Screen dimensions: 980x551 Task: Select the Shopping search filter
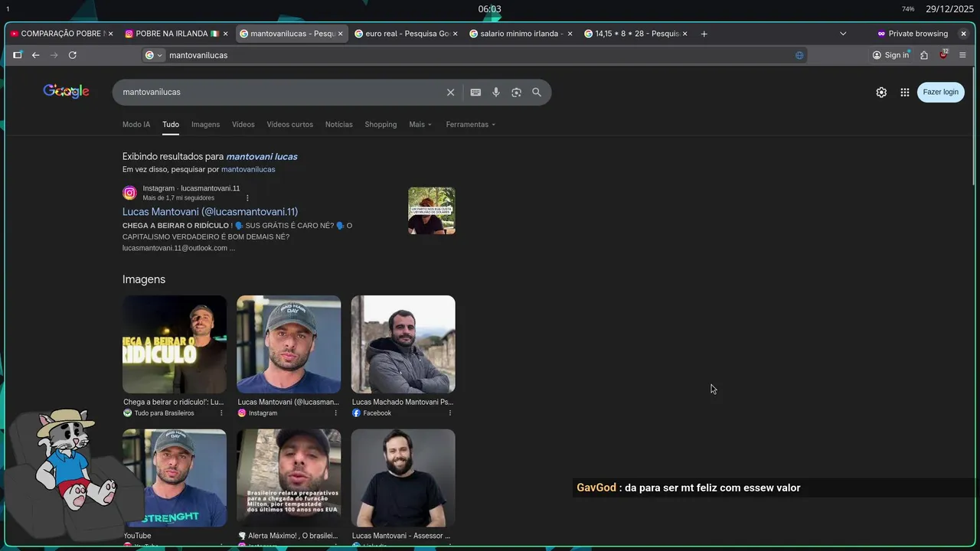(381, 125)
